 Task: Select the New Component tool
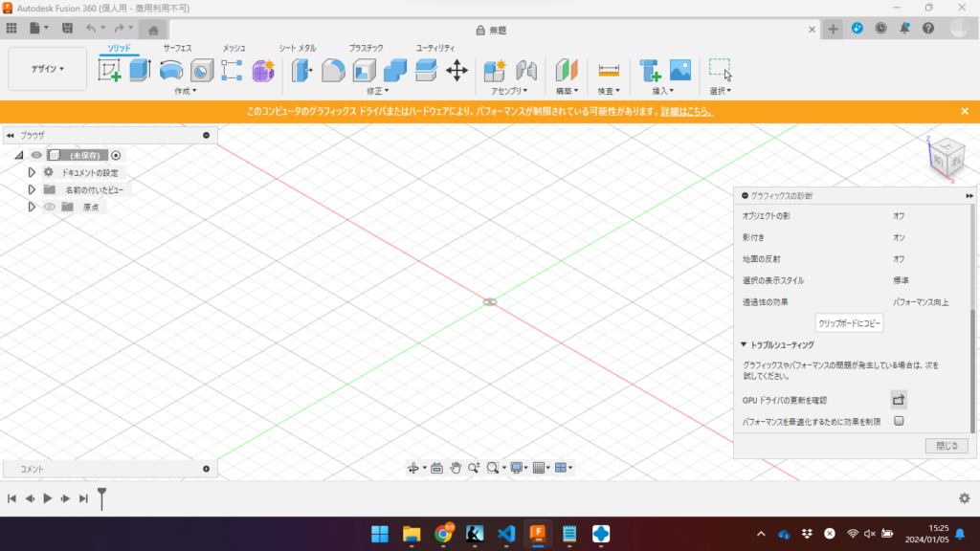tap(495, 70)
